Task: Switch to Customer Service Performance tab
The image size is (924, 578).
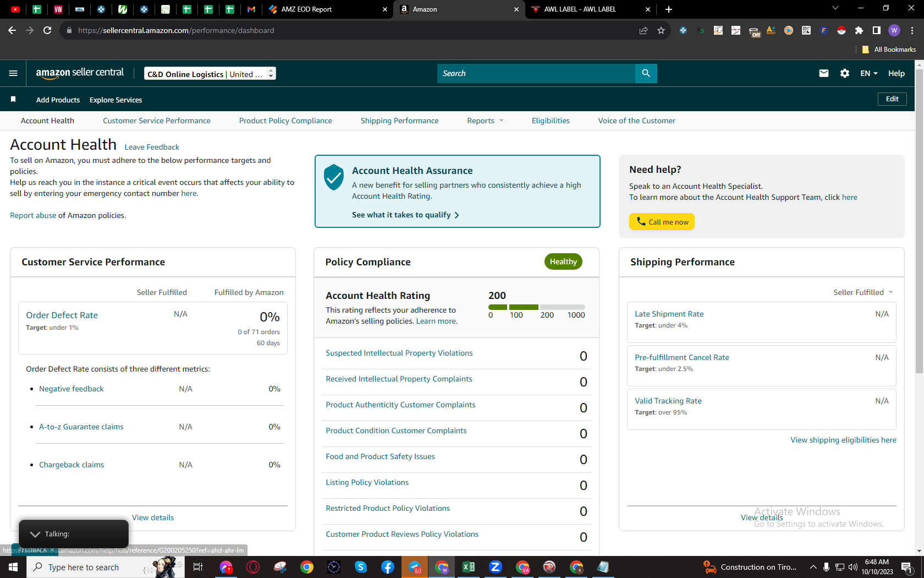Action: [x=157, y=121]
